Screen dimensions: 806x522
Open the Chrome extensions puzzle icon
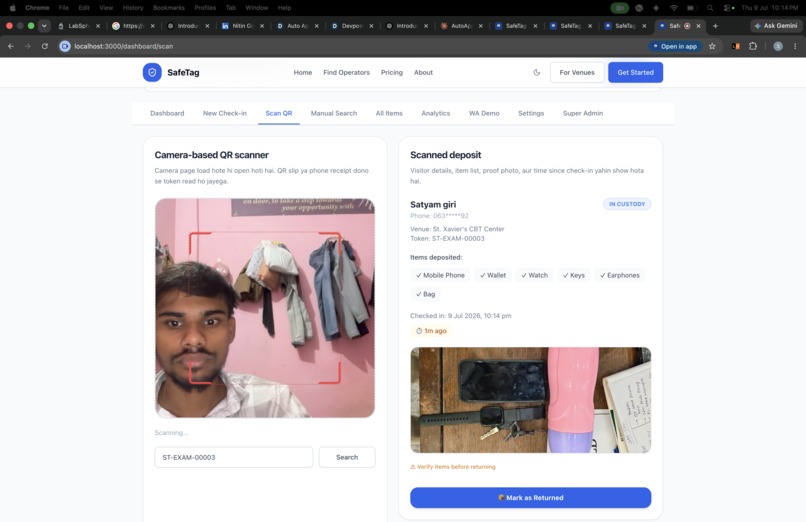753,46
